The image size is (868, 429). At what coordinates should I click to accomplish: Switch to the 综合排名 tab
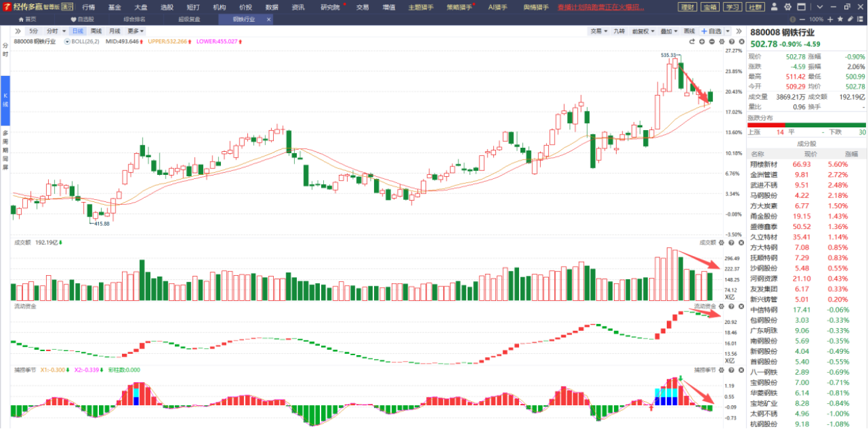134,19
